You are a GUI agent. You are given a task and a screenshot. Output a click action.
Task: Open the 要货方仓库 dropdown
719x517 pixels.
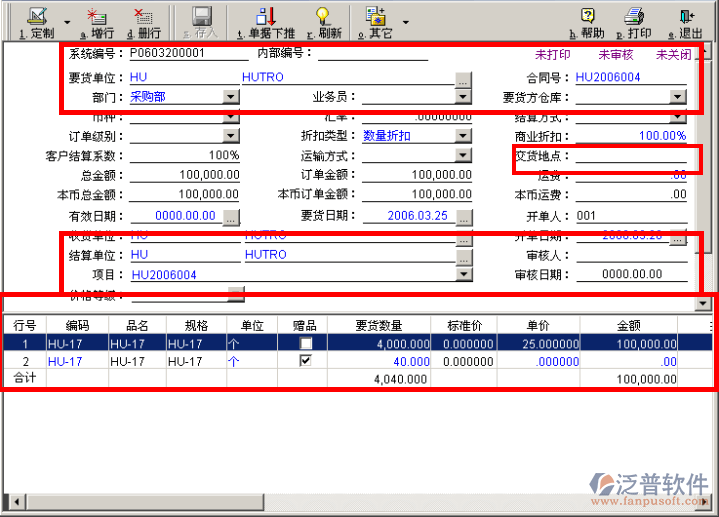(x=678, y=97)
